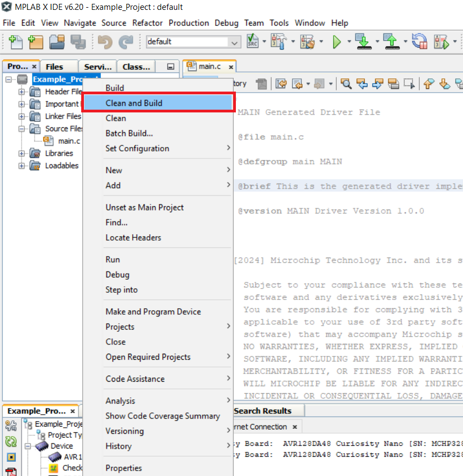Open dropdown arrow beside Build hammer icon

tap(293, 41)
